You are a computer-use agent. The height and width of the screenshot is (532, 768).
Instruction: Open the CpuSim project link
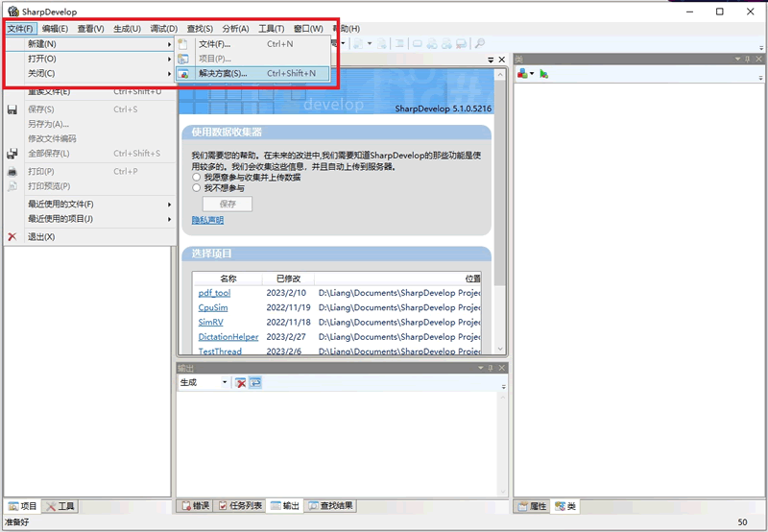click(x=213, y=307)
